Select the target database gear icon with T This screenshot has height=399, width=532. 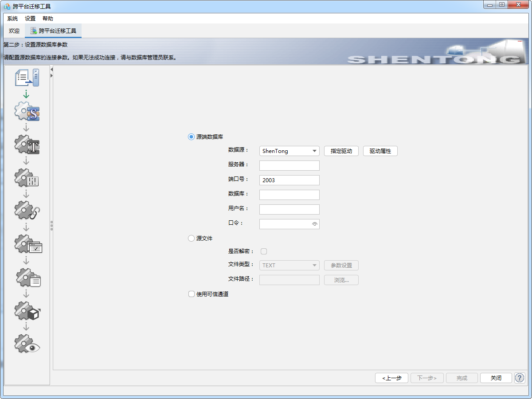[x=27, y=145]
